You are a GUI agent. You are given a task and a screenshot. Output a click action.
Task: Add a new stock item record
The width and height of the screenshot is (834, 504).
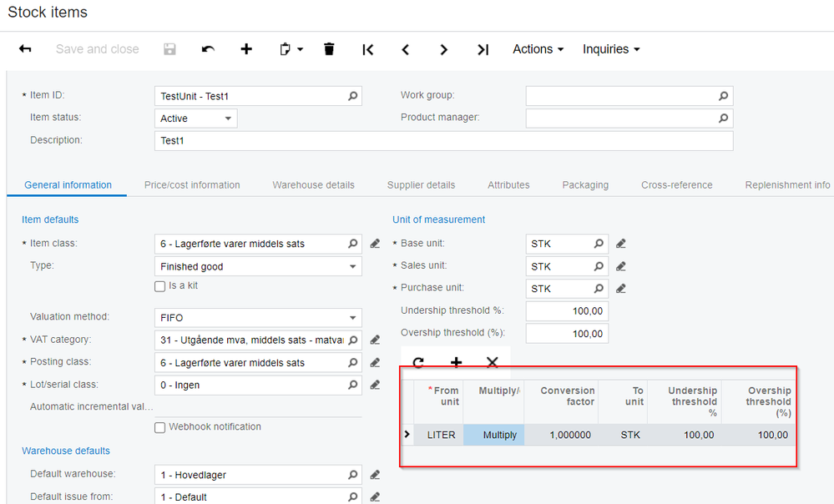[246, 49]
